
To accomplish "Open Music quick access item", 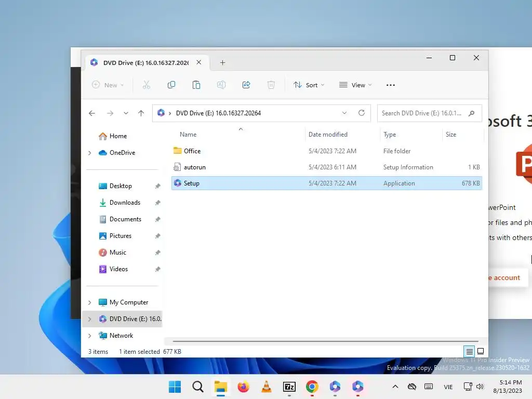I will (118, 252).
